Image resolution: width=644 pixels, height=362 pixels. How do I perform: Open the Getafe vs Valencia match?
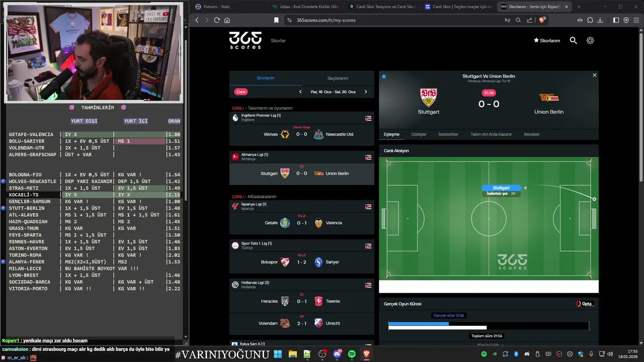[x=302, y=223]
